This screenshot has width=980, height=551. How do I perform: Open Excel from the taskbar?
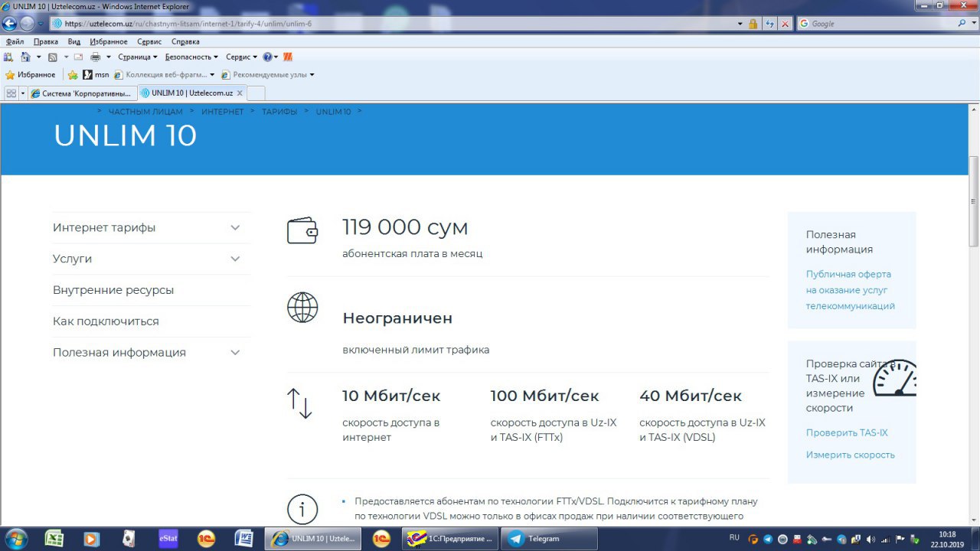(54, 539)
